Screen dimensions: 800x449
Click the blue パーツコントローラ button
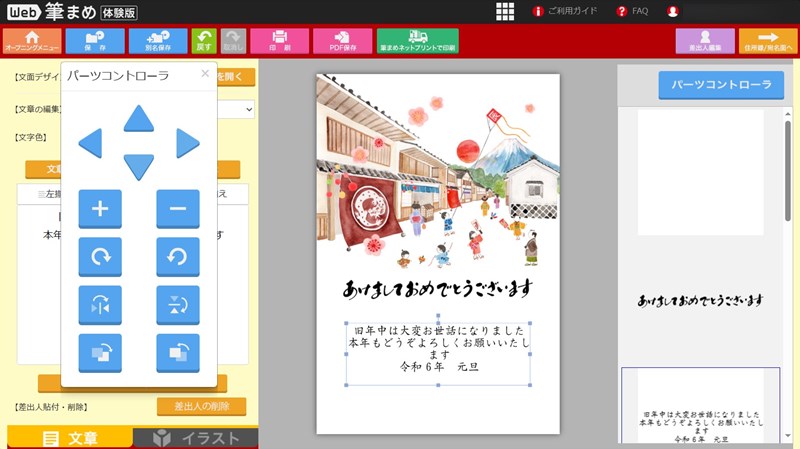click(x=721, y=85)
